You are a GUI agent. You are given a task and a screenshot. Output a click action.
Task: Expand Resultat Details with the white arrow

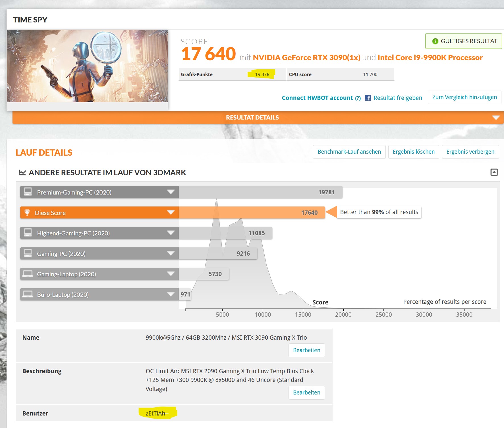click(496, 118)
